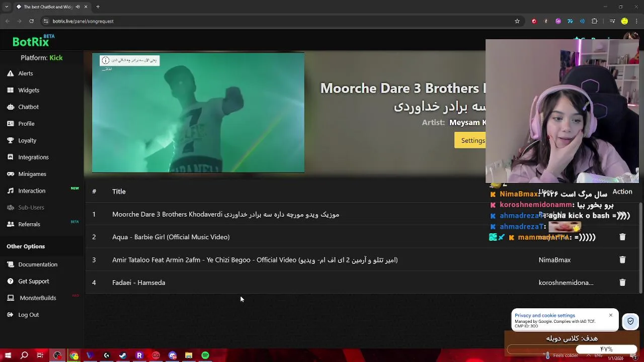Click the Action column header
This screenshot has width=644, height=362.
coord(622,192)
